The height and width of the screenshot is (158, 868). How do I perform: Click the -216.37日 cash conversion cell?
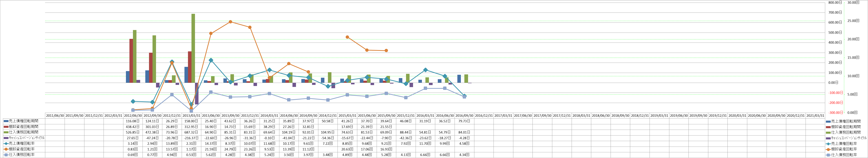click(x=191, y=138)
